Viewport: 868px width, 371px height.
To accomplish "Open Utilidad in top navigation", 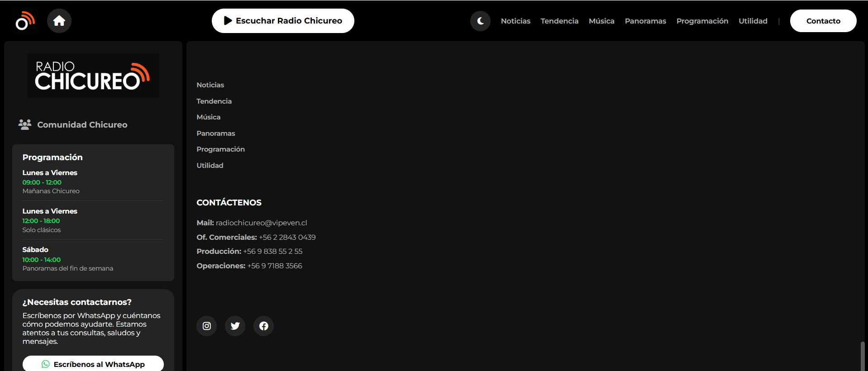I will pos(753,21).
